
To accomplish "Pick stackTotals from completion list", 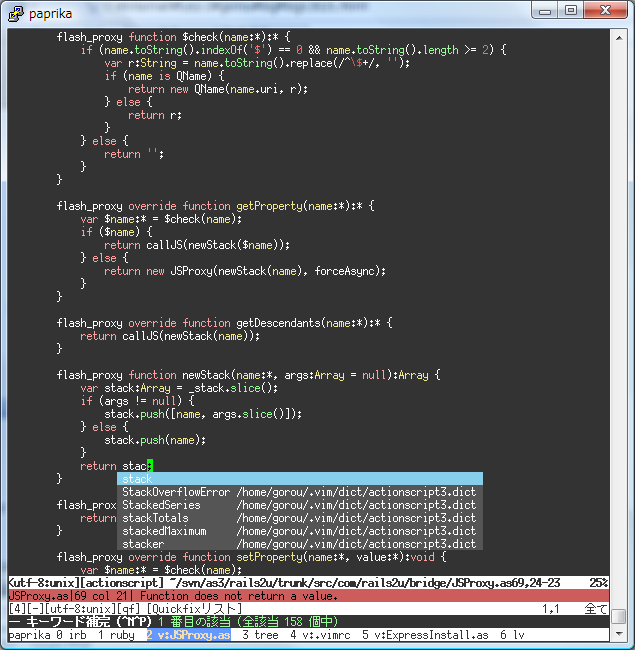I will 300,518.
